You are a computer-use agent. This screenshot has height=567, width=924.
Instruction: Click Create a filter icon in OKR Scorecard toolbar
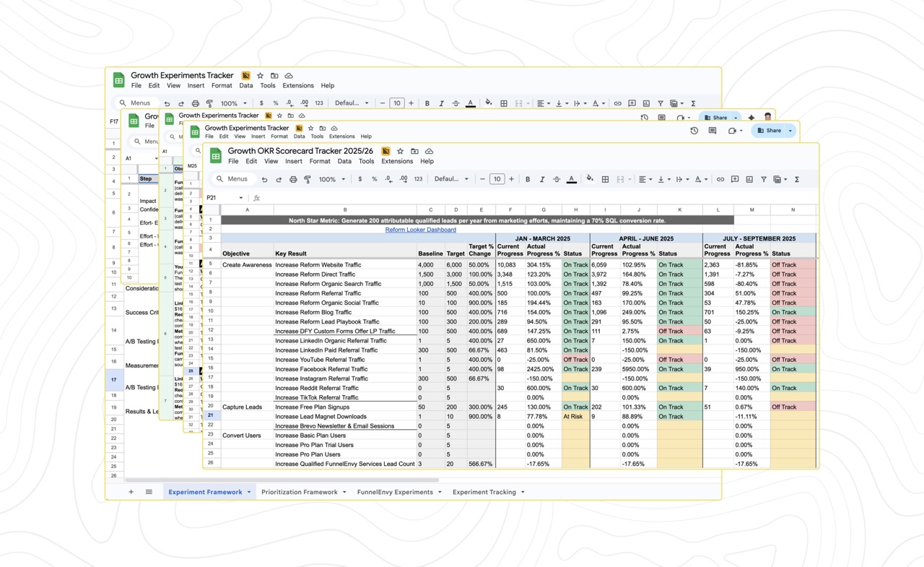(763, 179)
